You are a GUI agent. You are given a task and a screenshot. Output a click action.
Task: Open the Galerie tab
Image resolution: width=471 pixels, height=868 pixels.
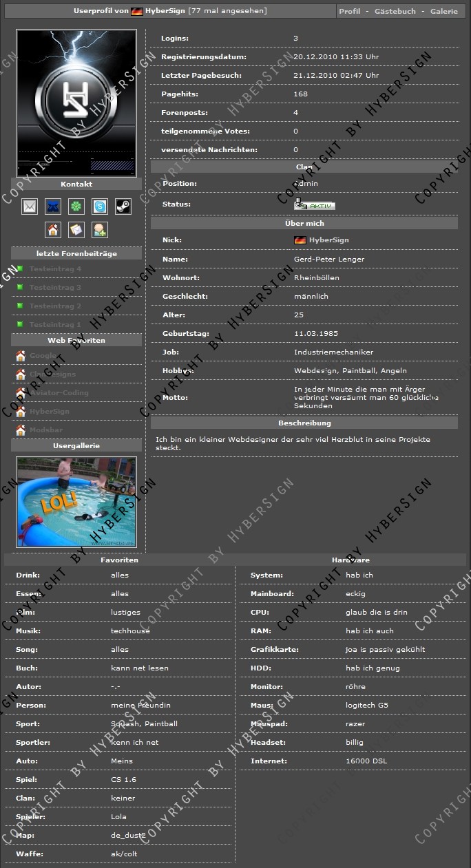(443, 12)
